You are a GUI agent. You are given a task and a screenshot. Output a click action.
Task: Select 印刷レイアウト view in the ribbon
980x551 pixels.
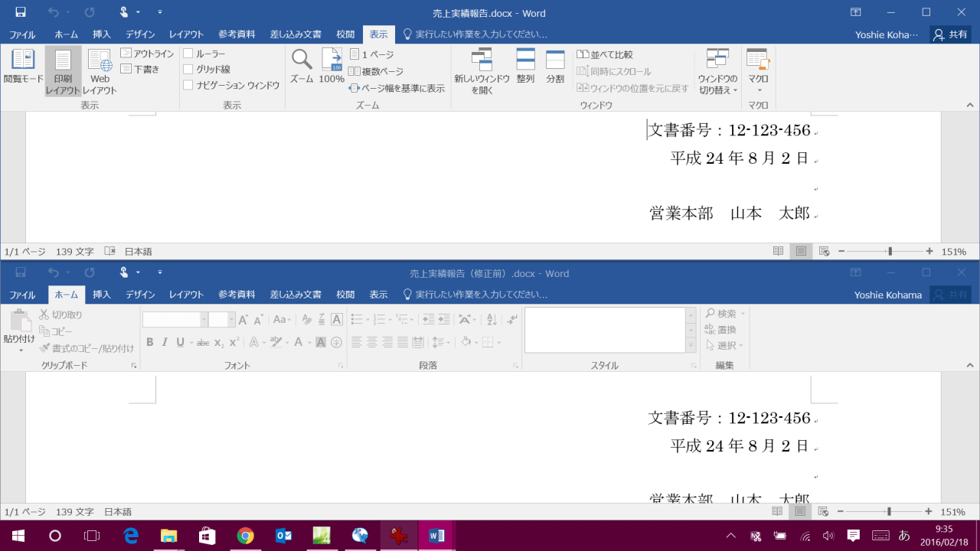click(x=63, y=72)
